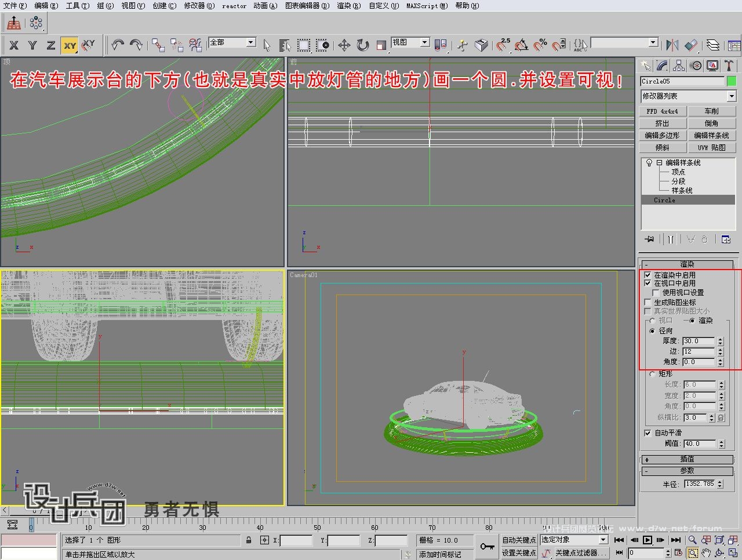The height and width of the screenshot is (560, 742).
Task: Click the UVW 贴图 button
Action: click(712, 148)
